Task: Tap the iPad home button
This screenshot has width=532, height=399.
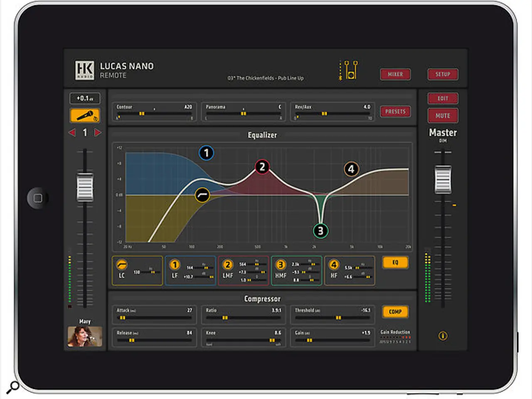Action: [x=38, y=198]
